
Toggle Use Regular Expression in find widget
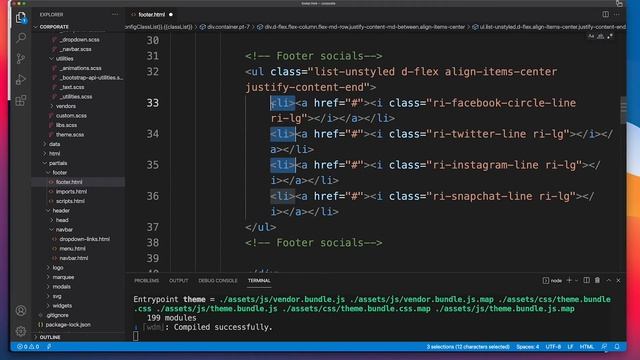pos(610,36)
